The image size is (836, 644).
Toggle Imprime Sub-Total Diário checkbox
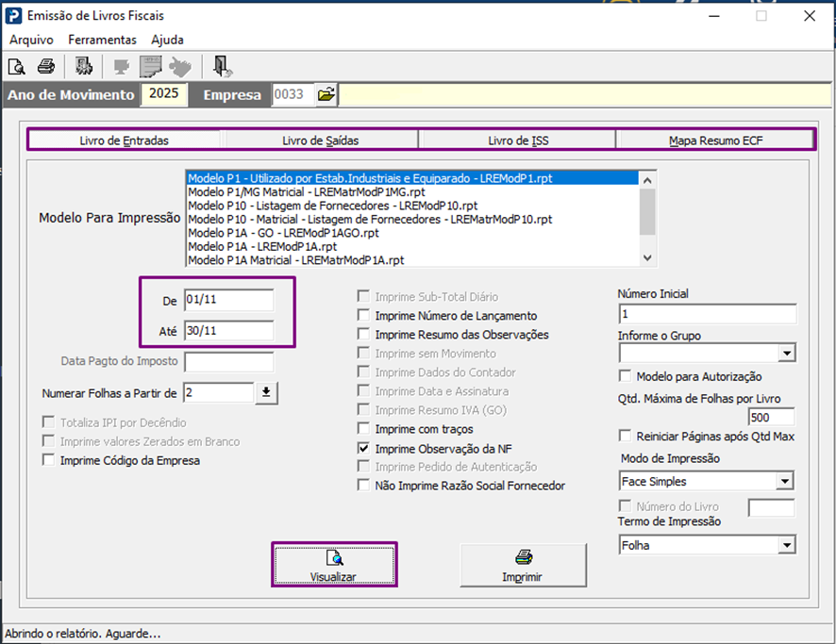tap(363, 296)
